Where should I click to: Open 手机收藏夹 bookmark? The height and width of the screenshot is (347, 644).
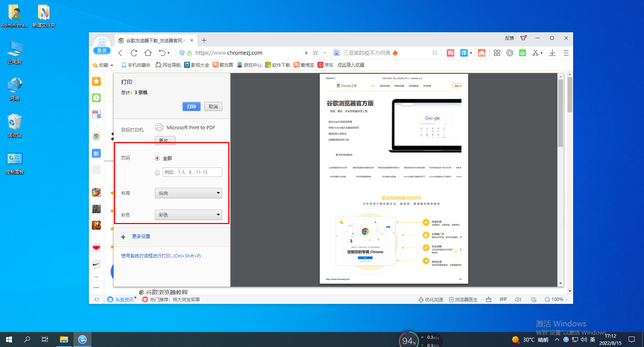point(136,65)
